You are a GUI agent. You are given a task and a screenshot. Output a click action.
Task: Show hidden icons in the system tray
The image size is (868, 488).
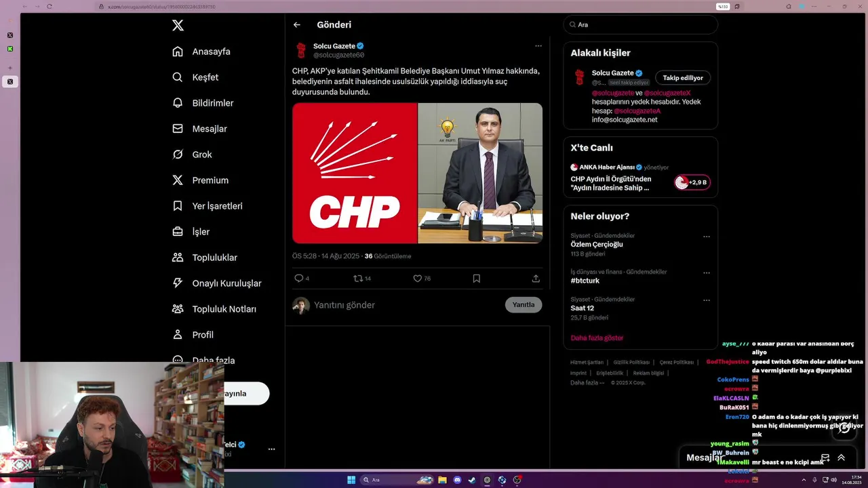pos(804,480)
